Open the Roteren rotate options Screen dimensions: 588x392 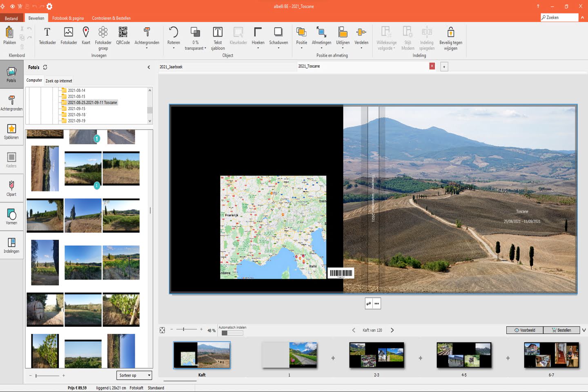[x=174, y=38]
